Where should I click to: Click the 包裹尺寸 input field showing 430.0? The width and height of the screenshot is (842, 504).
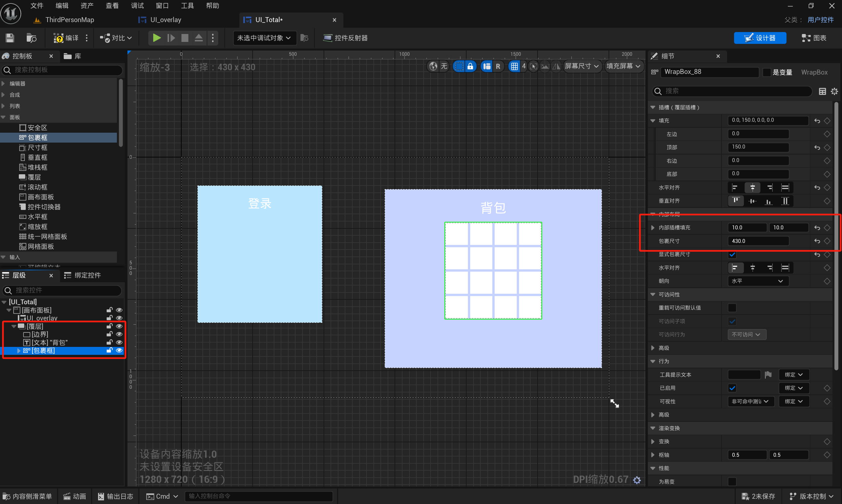758,241
